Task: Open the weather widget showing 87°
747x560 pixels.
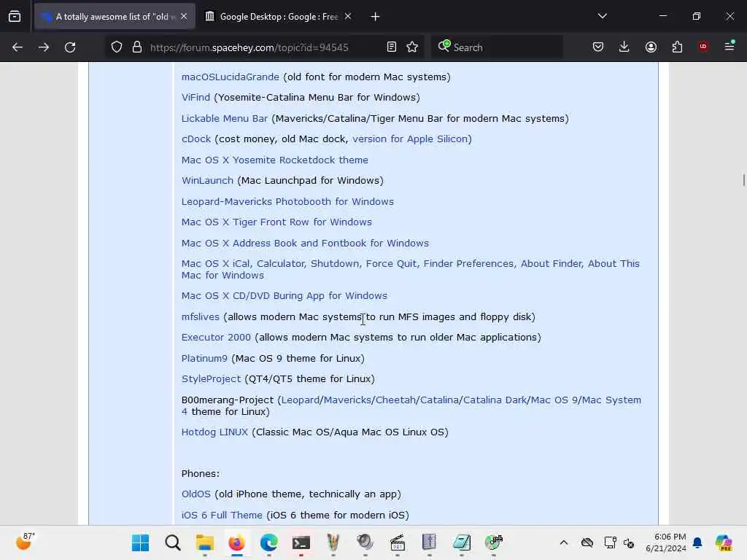Action: tap(25, 542)
